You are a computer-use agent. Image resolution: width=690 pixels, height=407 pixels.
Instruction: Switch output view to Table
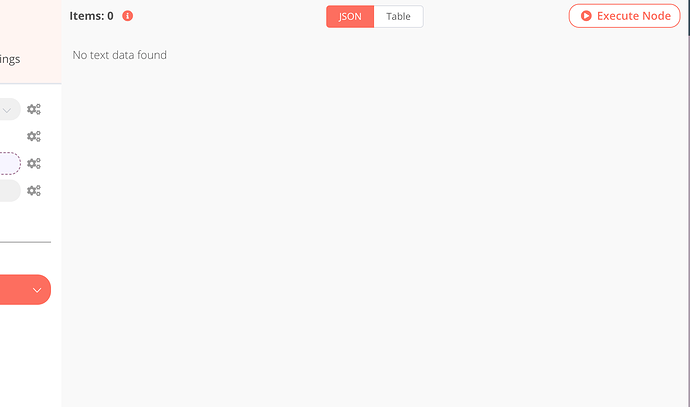pyautogui.click(x=399, y=17)
